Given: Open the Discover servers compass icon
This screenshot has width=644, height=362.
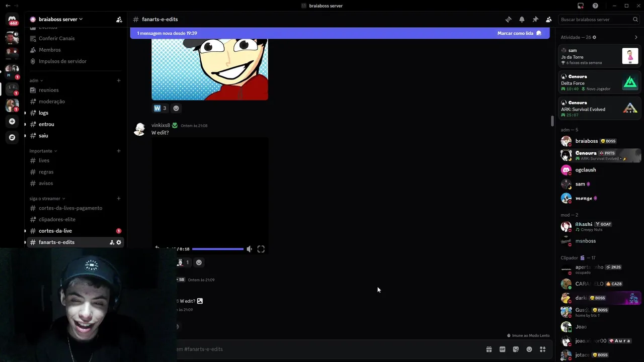Looking at the screenshot, I should click(12, 137).
